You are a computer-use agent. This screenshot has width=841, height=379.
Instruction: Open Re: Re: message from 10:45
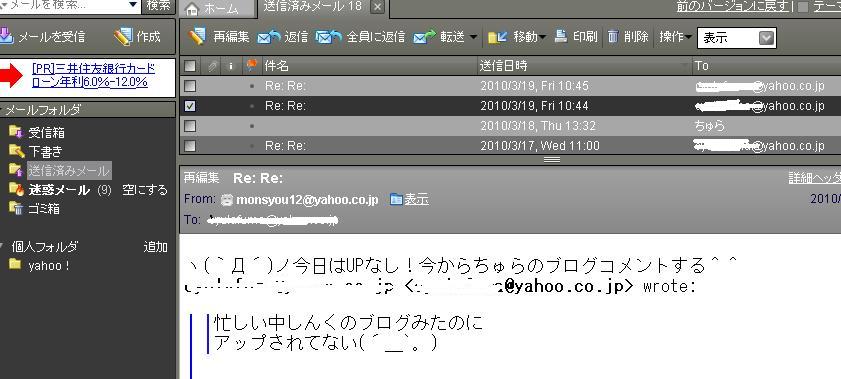pyautogui.click(x=510, y=86)
